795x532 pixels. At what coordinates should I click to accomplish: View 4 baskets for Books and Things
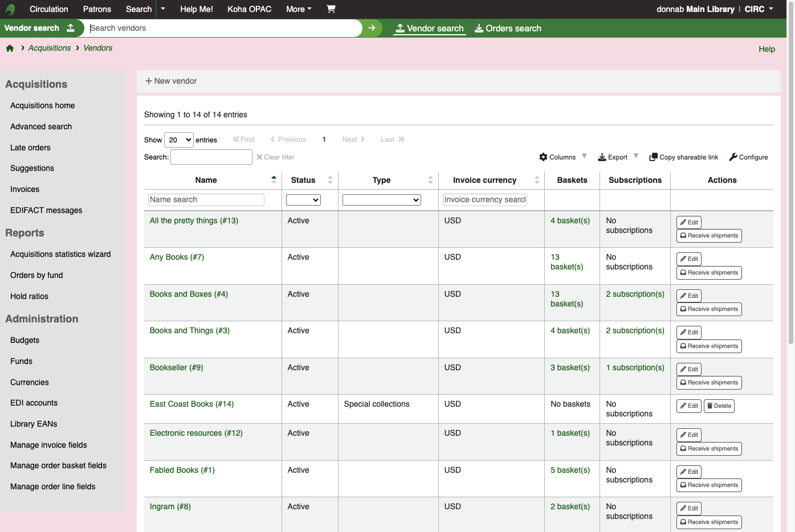[570, 330]
